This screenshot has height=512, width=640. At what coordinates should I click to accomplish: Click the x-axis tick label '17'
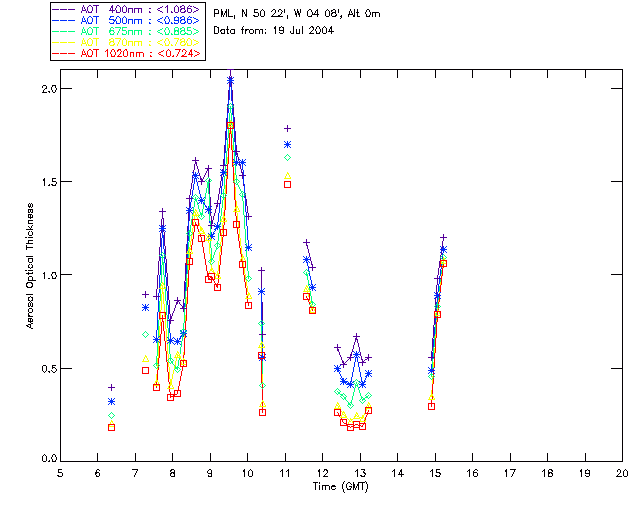point(510,473)
